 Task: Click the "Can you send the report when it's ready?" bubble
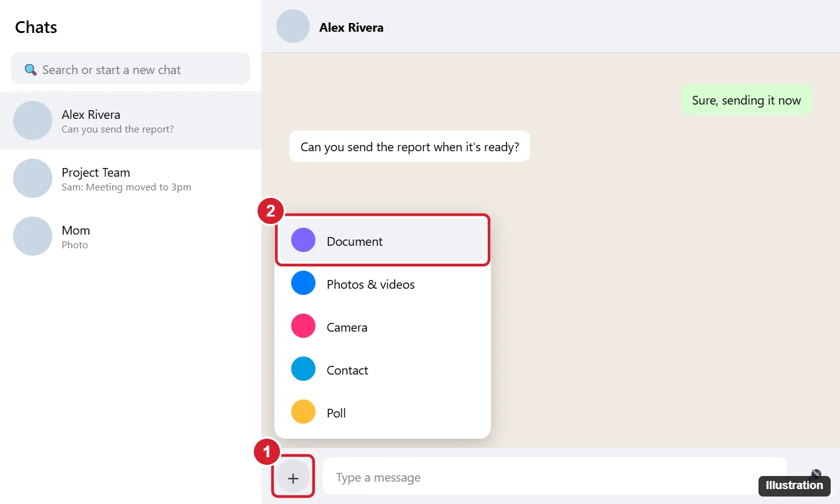click(x=409, y=146)
